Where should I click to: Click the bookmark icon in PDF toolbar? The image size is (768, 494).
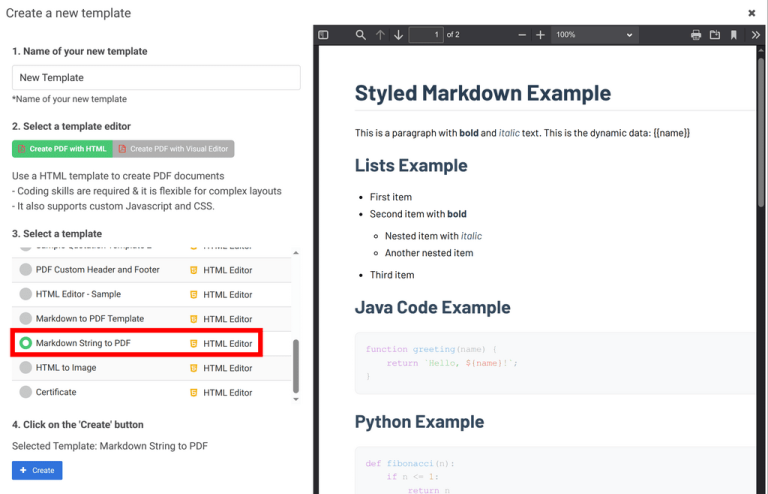734,35
